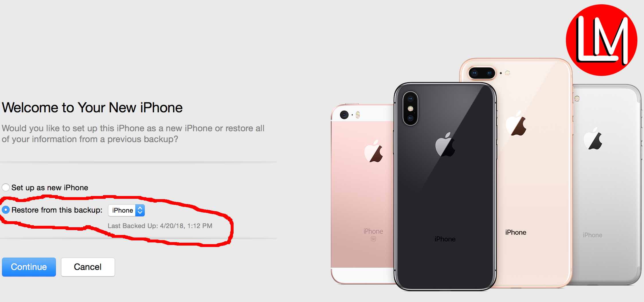
Task: Click the red LM logo badge
Action: [x=601, y=40]
